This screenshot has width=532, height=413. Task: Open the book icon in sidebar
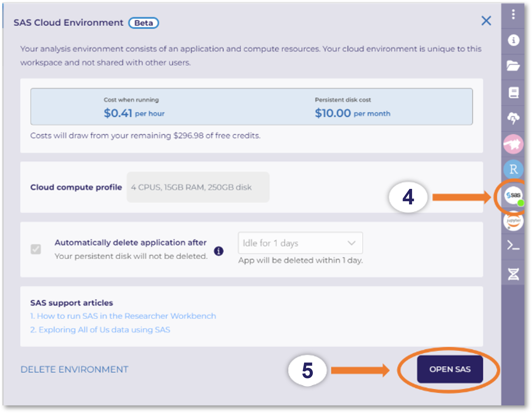pos(513,92)
